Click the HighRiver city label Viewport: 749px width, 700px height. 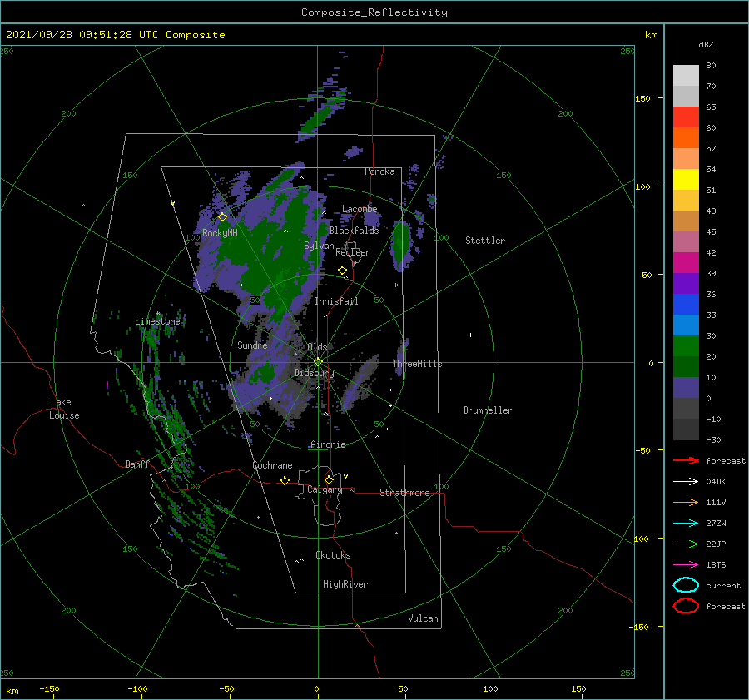pyautogui.click(x=345, y=584)
